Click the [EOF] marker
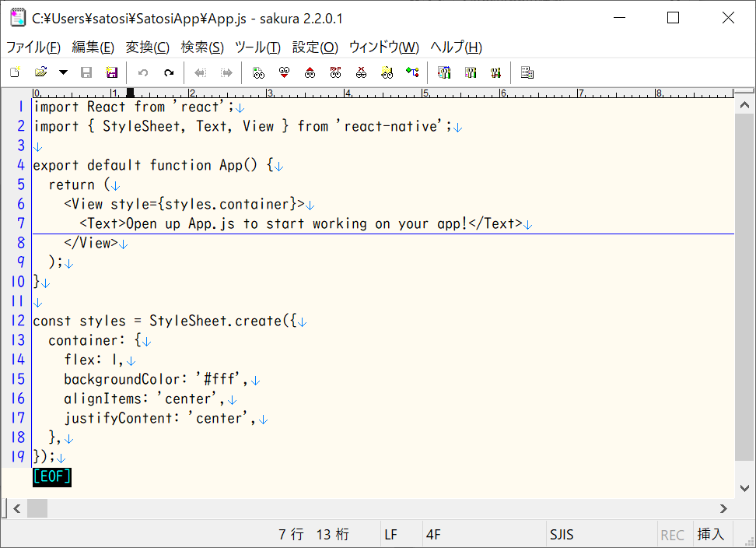Viewport: 756px width, 548px height. tap(52, 476)
